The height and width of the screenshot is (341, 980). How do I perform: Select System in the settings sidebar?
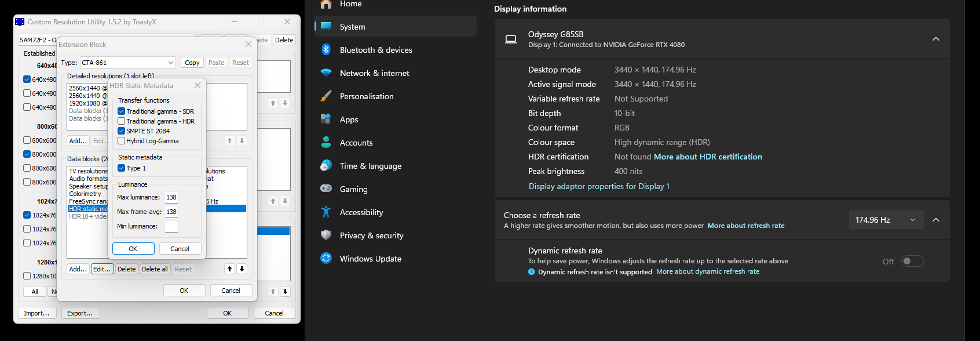tap(352, 27)
